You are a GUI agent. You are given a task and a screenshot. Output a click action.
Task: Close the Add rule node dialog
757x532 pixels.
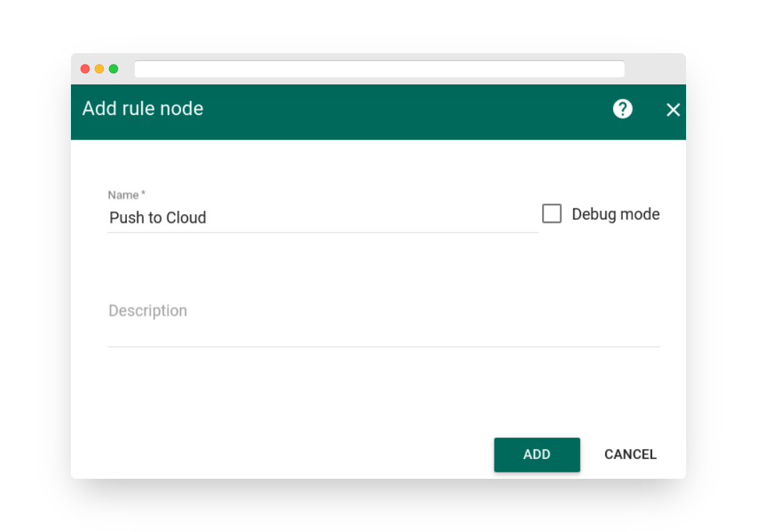673,109
